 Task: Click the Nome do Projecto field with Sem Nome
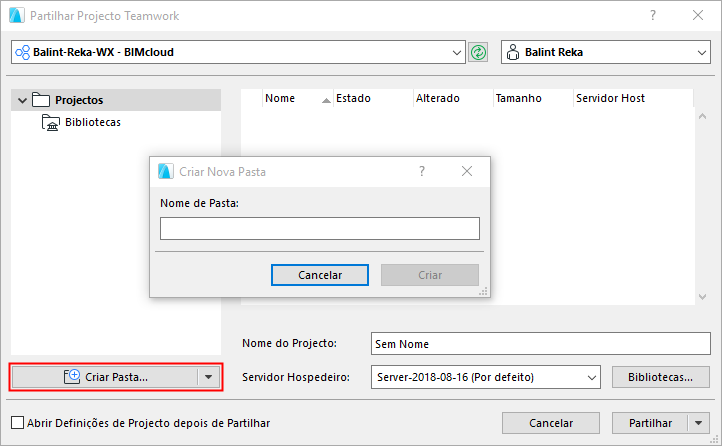(x=541, y=343)
